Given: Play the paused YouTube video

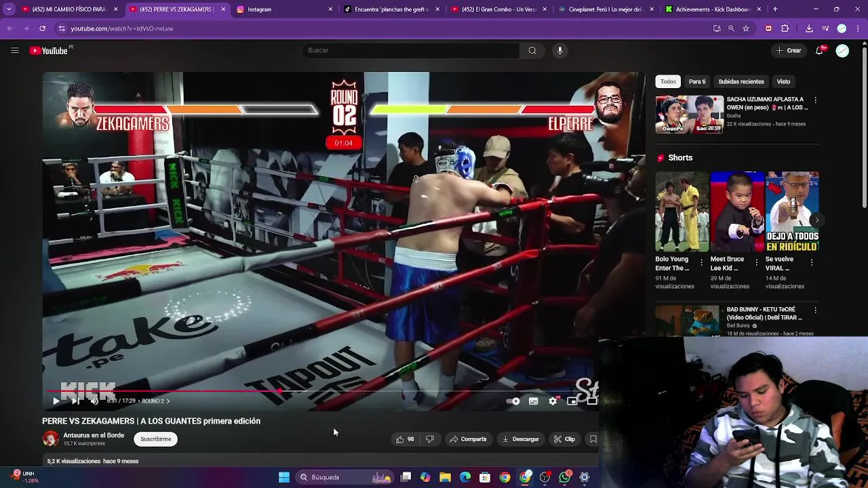Looking at the screenshot, I should [x=56, y=401].
